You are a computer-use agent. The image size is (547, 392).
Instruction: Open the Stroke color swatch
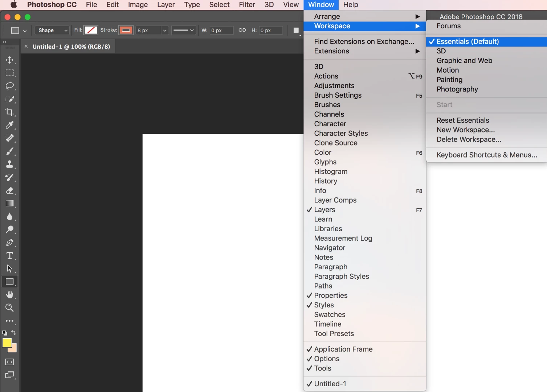(x=126, y=30)
